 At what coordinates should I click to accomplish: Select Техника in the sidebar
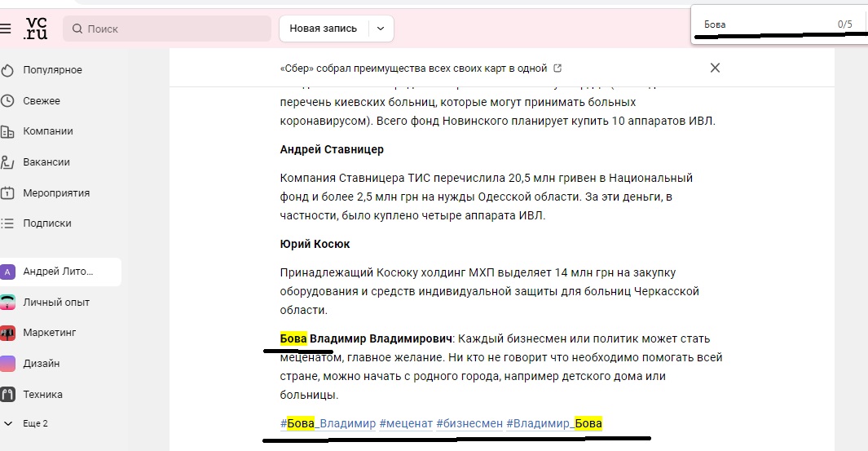pyautogui.click(x=42, y=395)
